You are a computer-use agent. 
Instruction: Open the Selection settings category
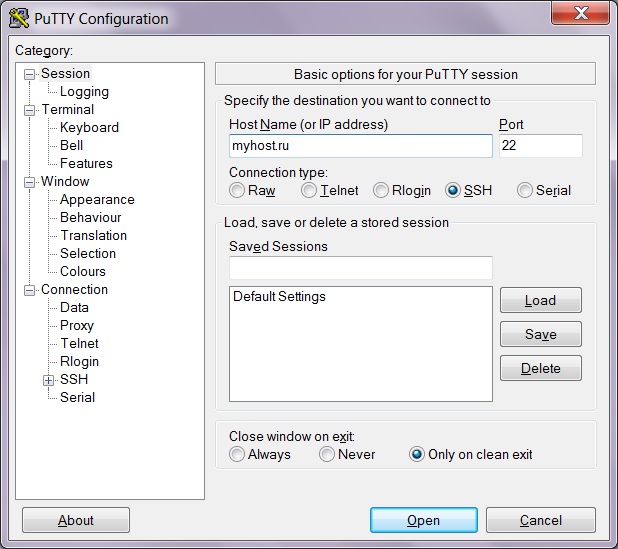[x=88, y=253]
